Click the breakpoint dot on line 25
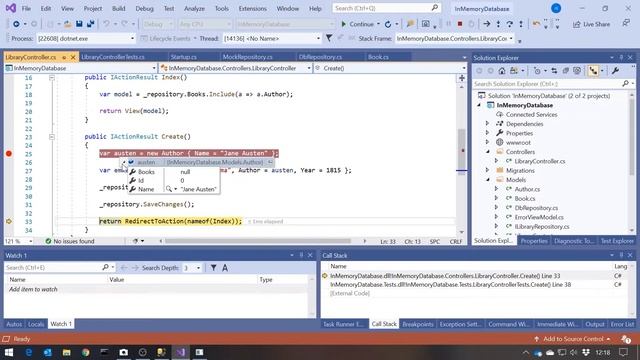This screenshot has width=640, height=360. pyautogui.click(x=9, y=153)
